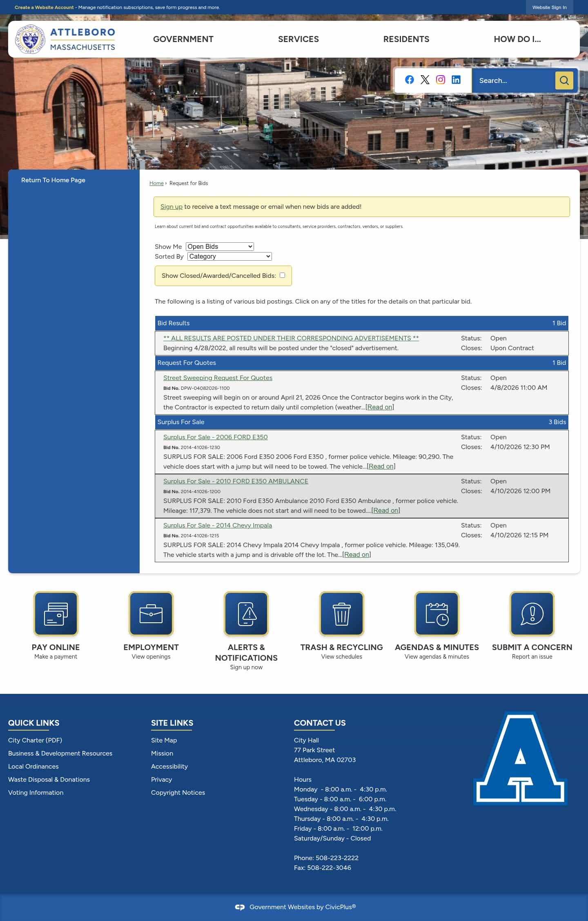Open the How Do I... menu
The width and height of the screenshot is (588, 921).
click(517, 39)
